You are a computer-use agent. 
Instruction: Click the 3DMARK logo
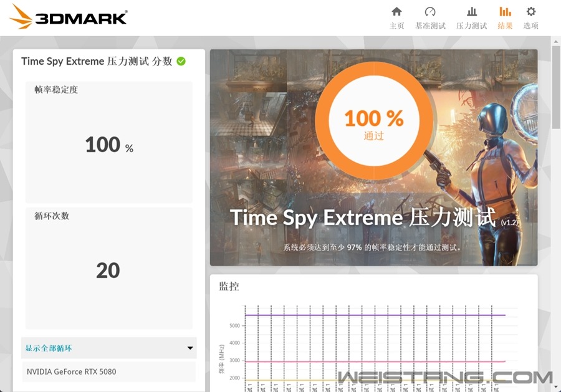[x=68, y=17]
